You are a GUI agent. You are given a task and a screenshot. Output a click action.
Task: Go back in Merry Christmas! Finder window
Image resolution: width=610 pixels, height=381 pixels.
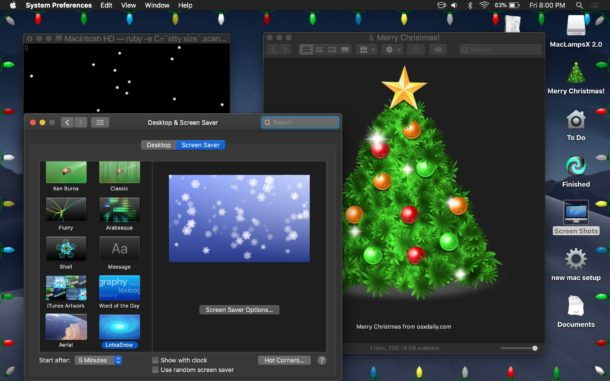[x=273, y=50]
